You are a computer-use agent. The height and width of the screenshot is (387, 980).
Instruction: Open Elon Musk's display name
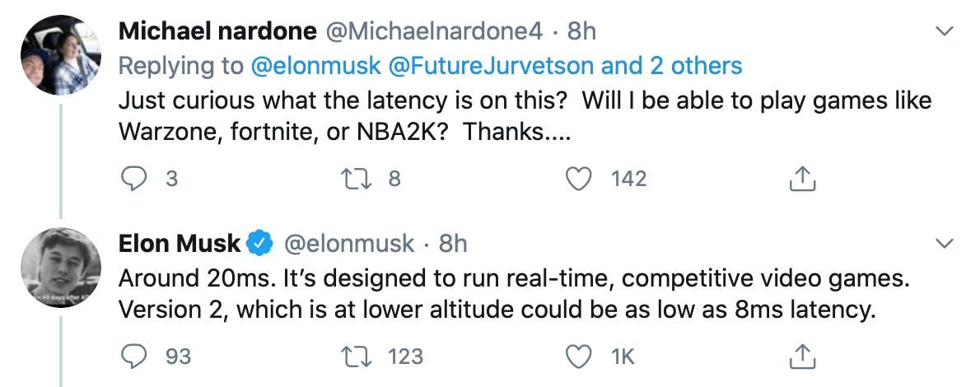coord(180,244)
